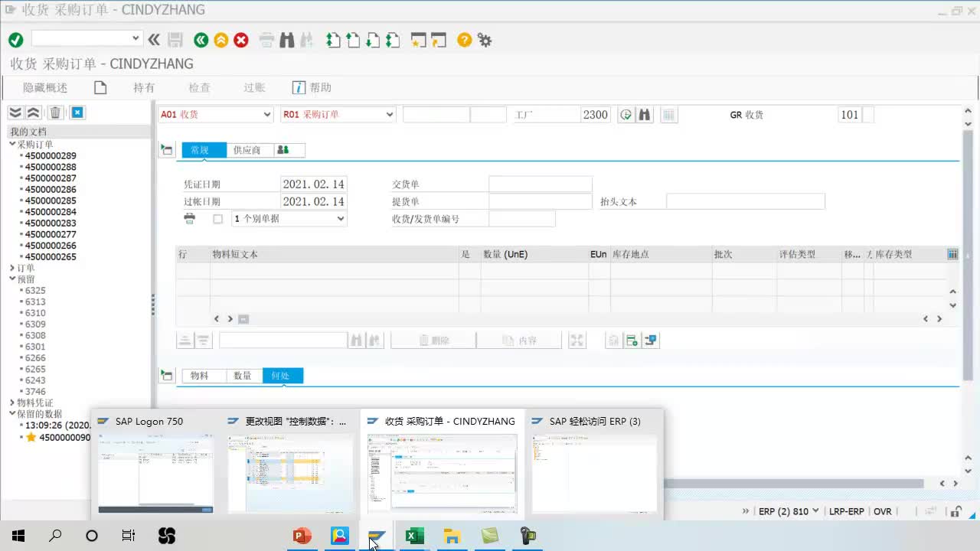Click the 交货单 input field
The height and width of the screenshot is (551, 980).
pyautogui.click(x=541, y=184)
